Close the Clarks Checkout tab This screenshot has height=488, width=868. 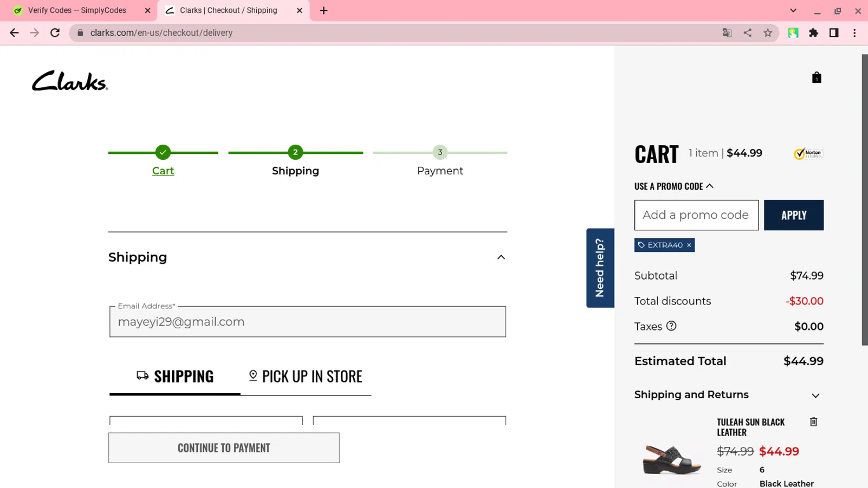[x=299, y=10]
